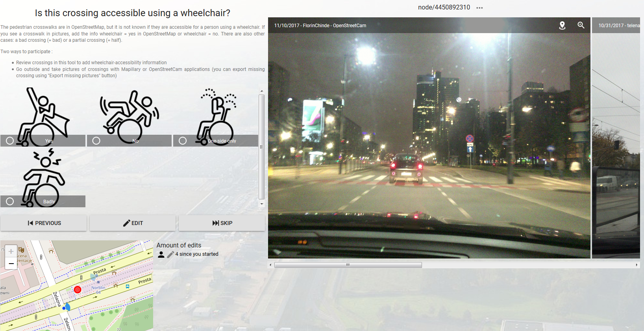Go back with the PREVIOUS button
This screenshot has width=644, height=331.
tap(44, 223)
